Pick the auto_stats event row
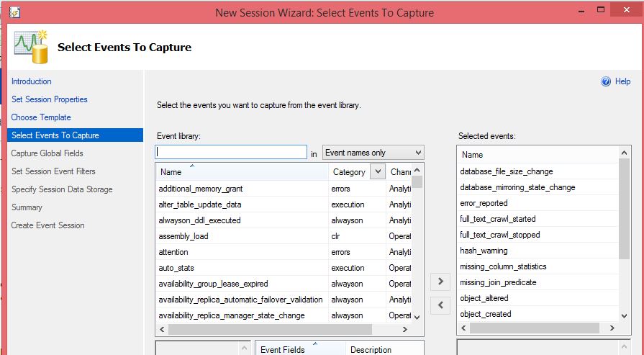The image size is (644, 355). (x=176, y=268)
